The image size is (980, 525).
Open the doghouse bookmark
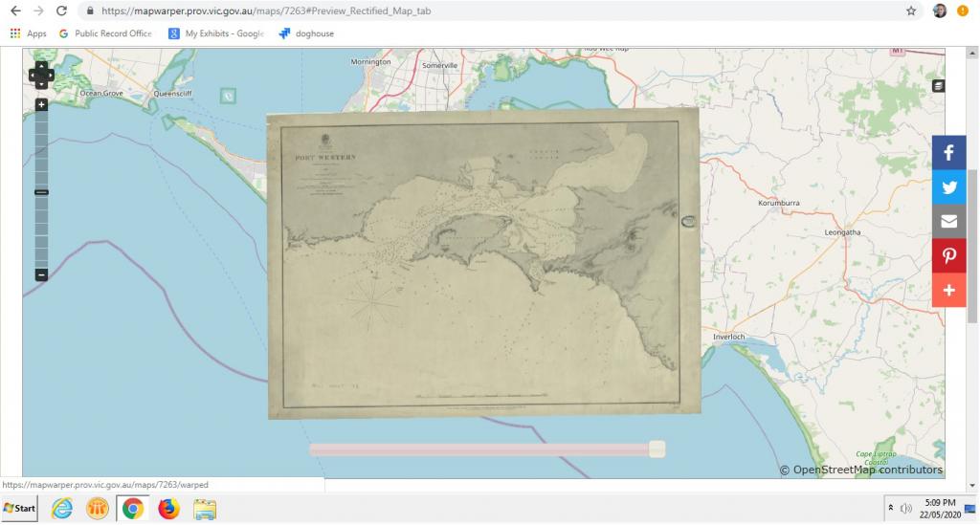[x=306, y=33]
